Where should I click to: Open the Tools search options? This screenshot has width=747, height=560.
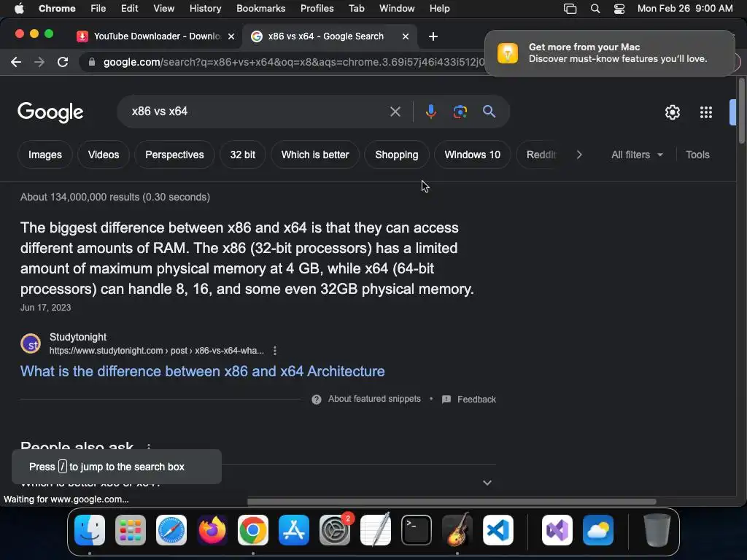click(697, 155)
